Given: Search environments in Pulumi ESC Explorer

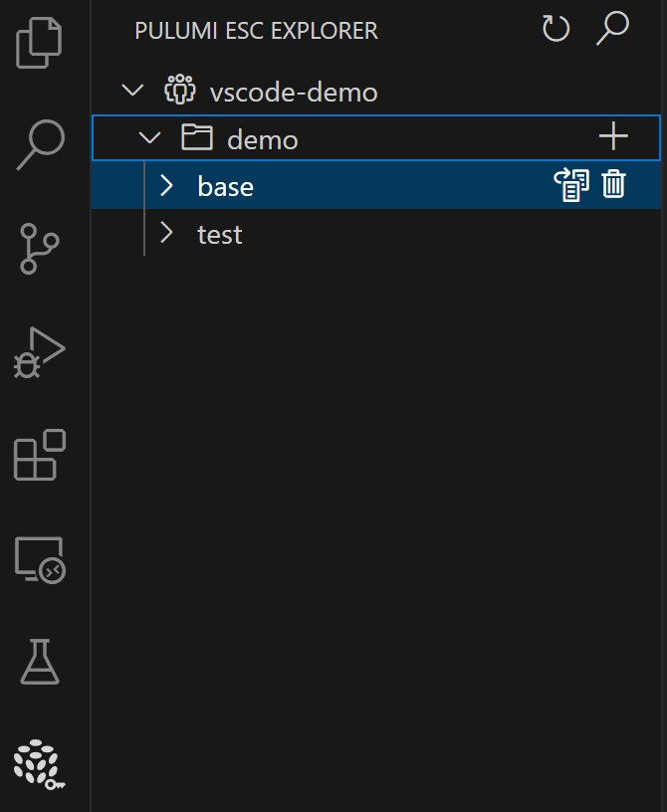Looking at the screenshot, I should pyautogui.click(x=612, y=29).
